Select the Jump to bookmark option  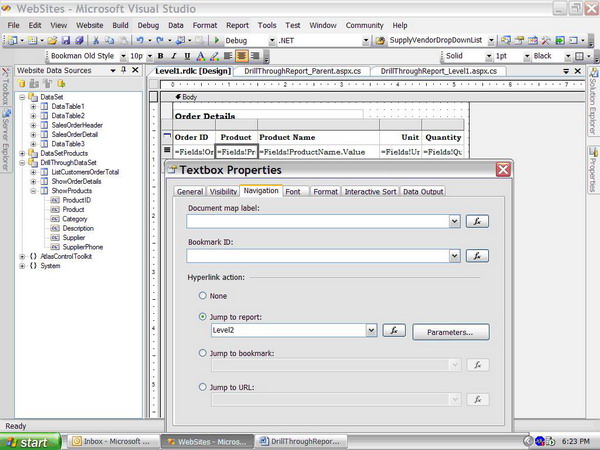[202, 353]
